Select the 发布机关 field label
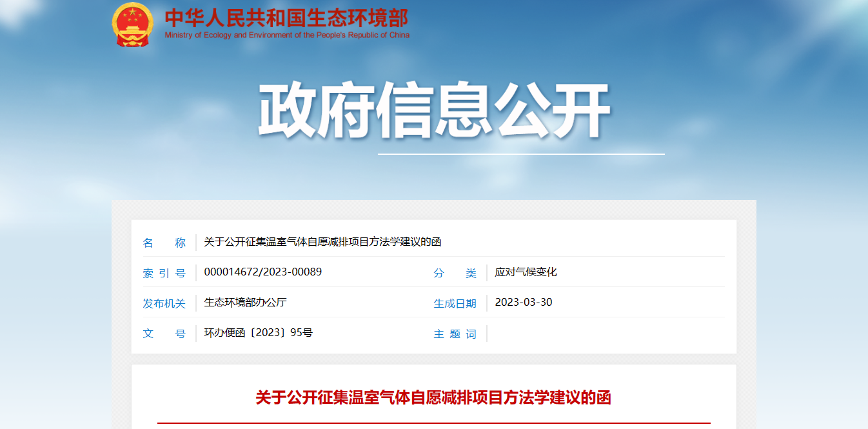The image size is (868, 429). (x=164, y=303)
